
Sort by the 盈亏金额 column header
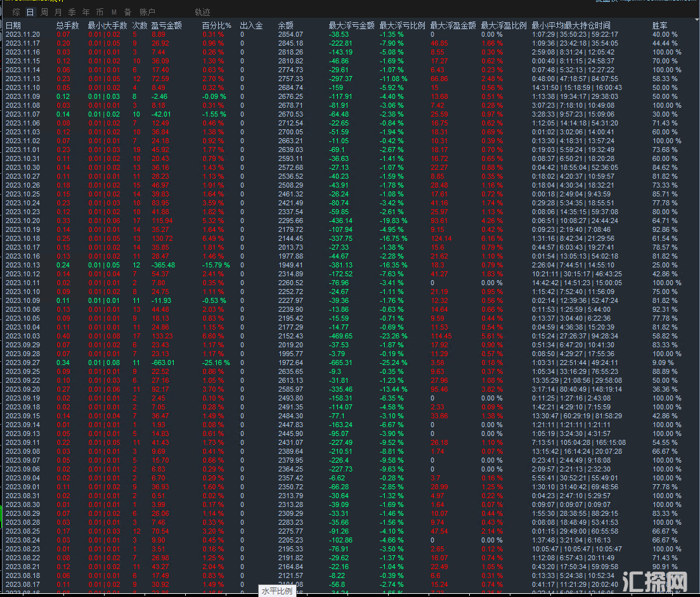click(x=166, y=25)
